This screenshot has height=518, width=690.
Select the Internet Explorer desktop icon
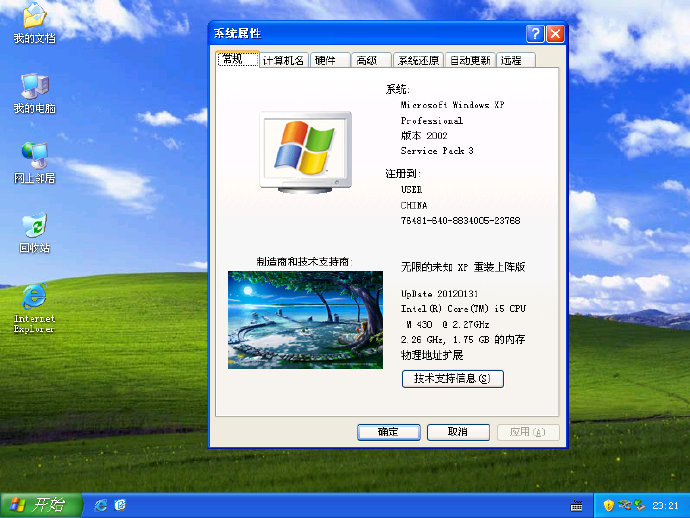(34, 308)
